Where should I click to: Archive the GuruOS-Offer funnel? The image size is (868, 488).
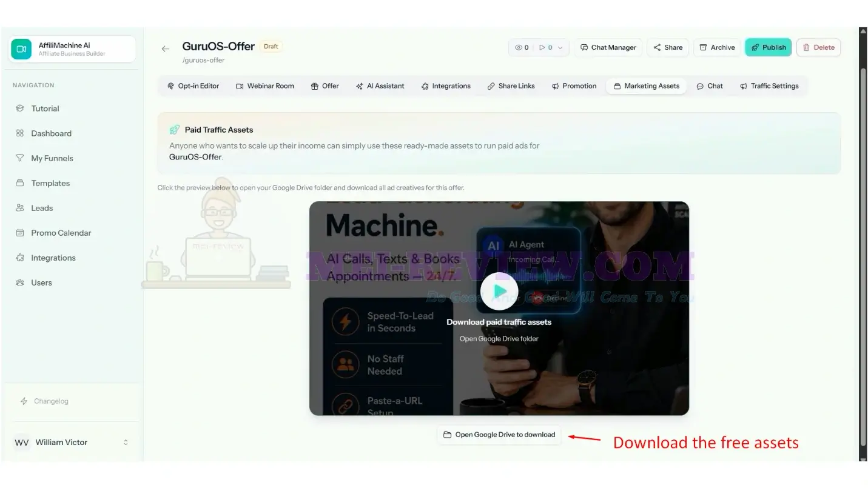pos(717,47)
